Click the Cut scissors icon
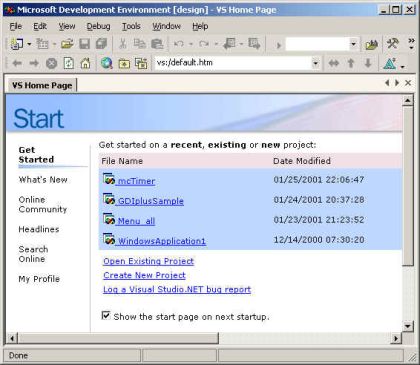 [x=123, y=44]
